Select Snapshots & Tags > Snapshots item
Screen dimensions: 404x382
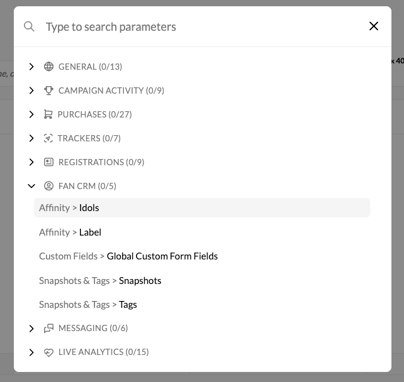tap(202, 280)
